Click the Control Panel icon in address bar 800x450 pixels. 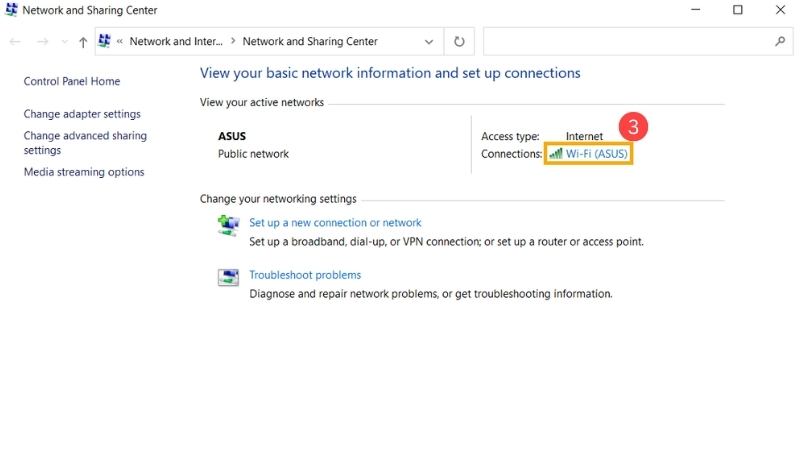pos(105,41)
